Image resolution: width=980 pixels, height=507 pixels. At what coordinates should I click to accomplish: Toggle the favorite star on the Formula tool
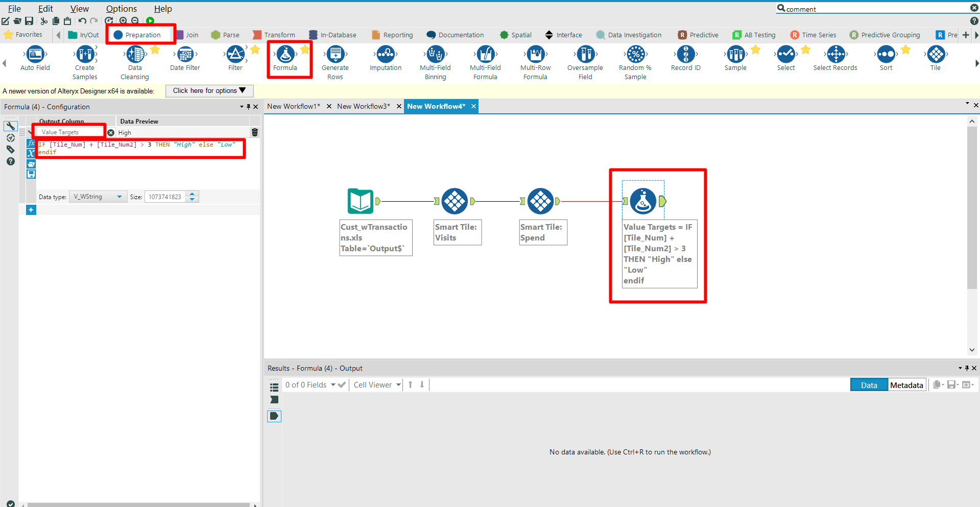click(x=305, y=50)
